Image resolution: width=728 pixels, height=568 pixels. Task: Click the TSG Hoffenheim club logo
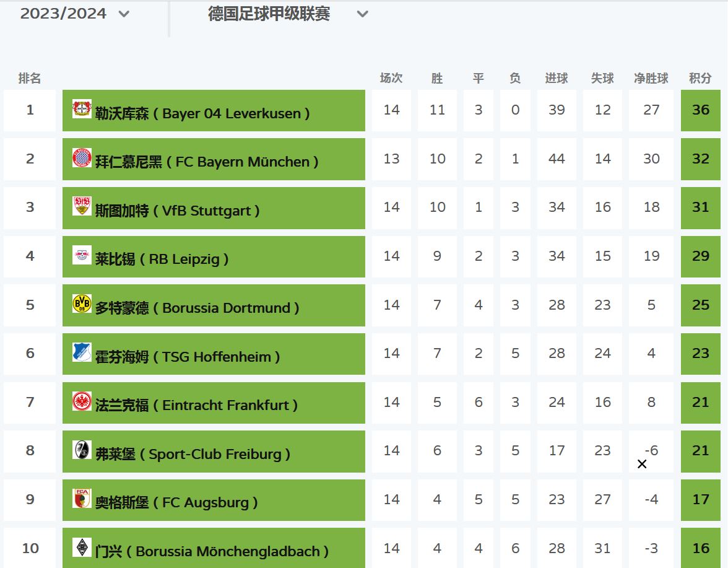pos(82,352)
